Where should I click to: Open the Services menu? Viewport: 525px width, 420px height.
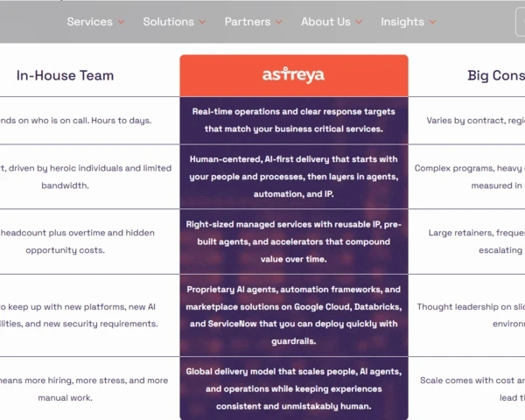tap(90, 22)
